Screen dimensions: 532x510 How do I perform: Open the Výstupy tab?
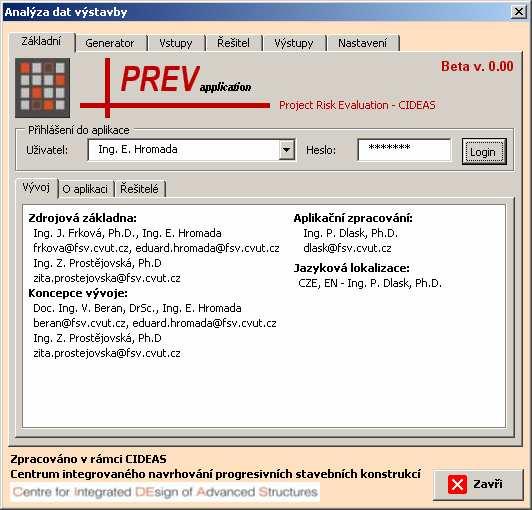click(294, 43)
